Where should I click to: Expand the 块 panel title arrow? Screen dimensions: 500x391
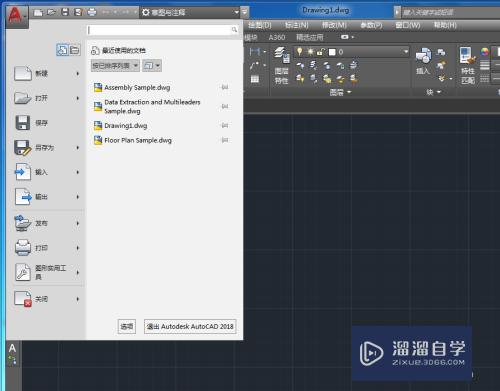click(439, 92)
